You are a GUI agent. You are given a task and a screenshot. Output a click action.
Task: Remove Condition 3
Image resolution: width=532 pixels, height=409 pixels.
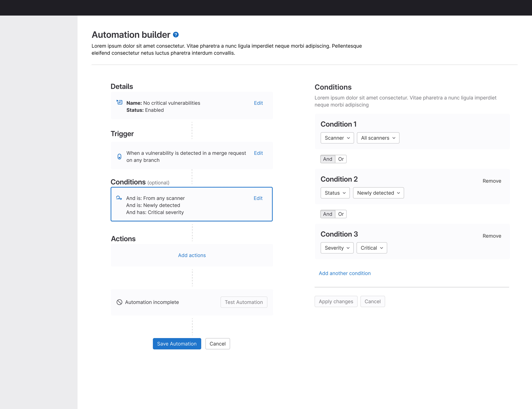(x=492, y=236)
